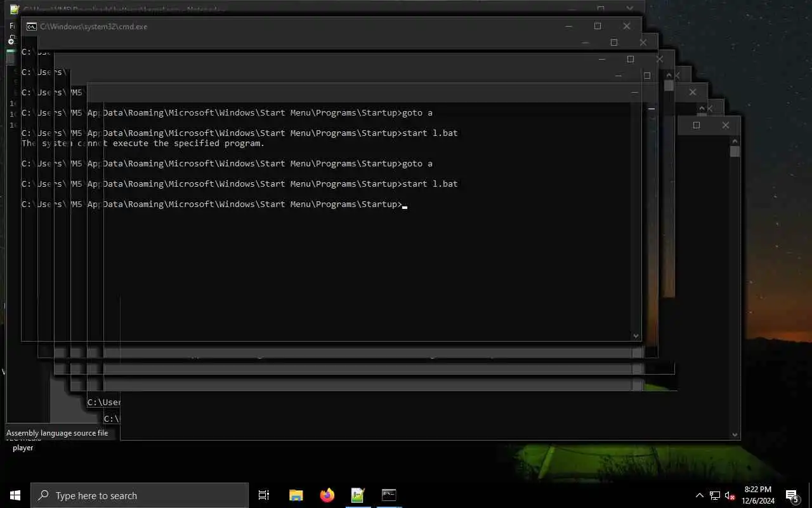Click into the Type here to search box
Viewport: 812px width, 508px height.
pos(140,495)
